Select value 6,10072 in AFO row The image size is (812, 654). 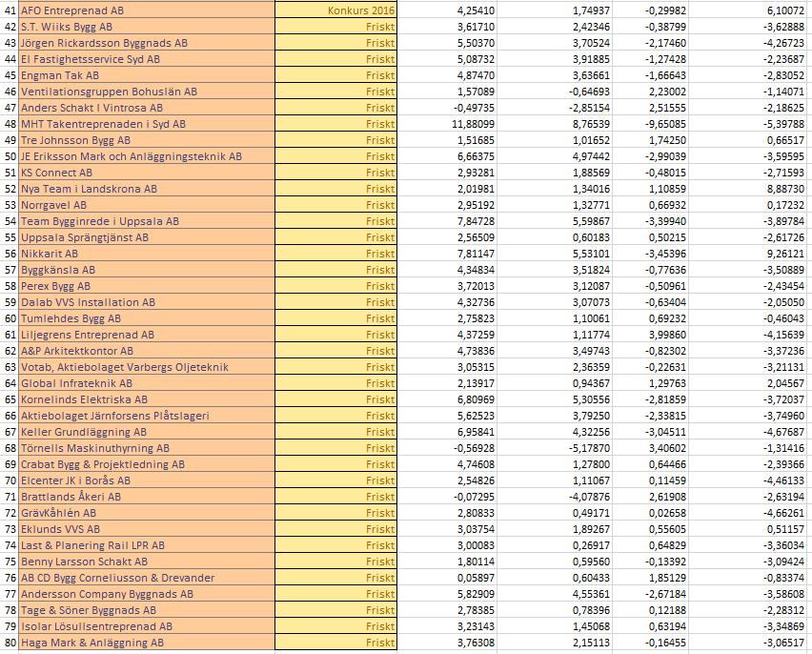747,10
